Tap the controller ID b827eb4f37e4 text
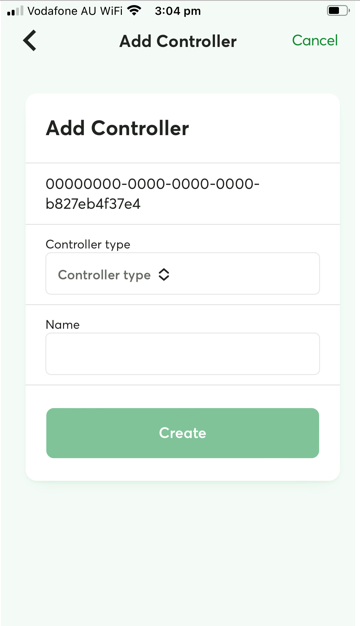 click(x=93, y=204)
